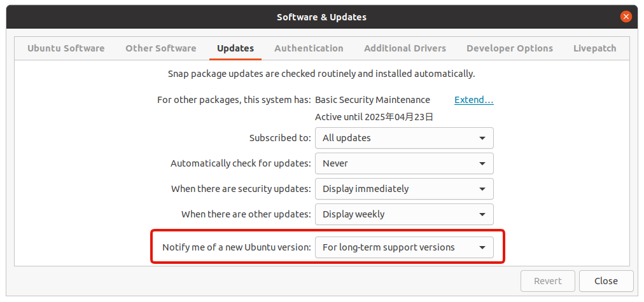Click 'For other packages, this system has:' label
Viewport: 644px width, 302px height.
pyautogui.click(x=234, y=100)
